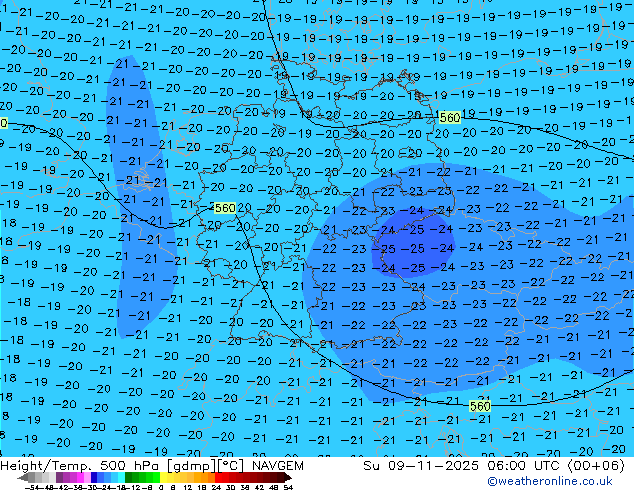634x490 pixels.
Task: Pick the magenta swatch in the temperature legend
Action: click(80, 477)
